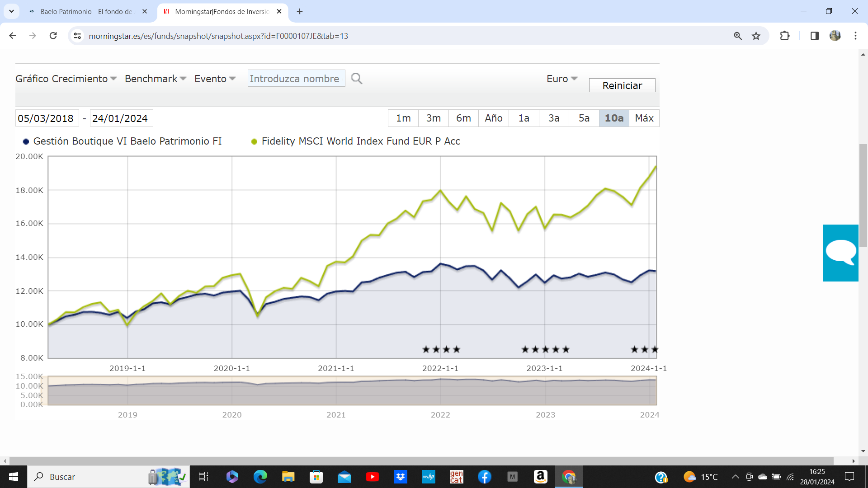The width and height of the screenshot is (868, 488).
Task: Open the blue chat bubble widget
Action: pyautogui.click(x=840, y=253)
